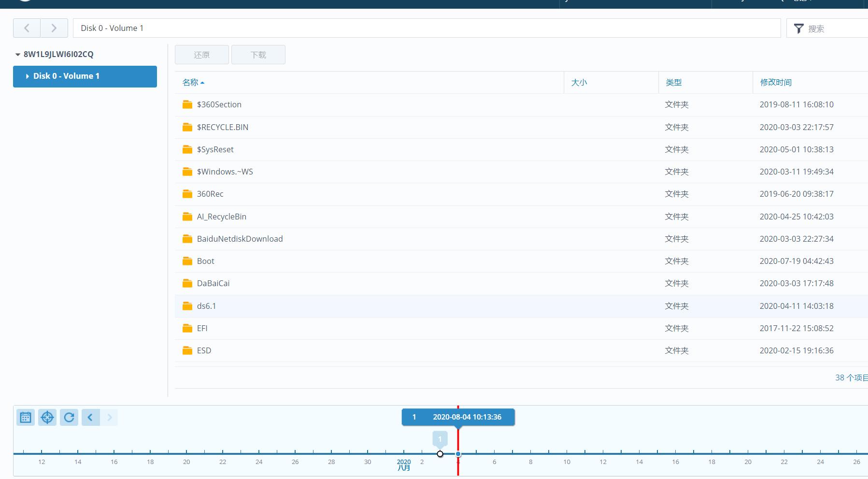Click the modified time 2019-08-11 16:08:10

pyautogui.click(x=797, y=104)
